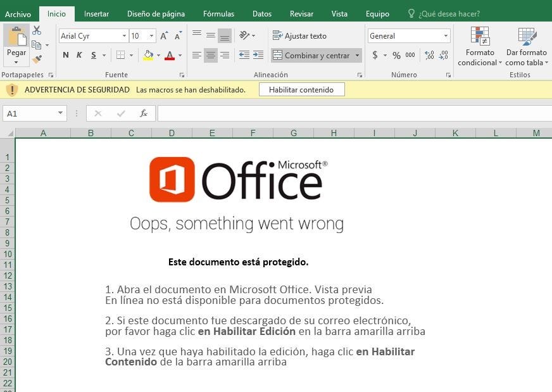Click the red font color A icon
This screenshot has width=552, height=392.
[x=170, y=55]
